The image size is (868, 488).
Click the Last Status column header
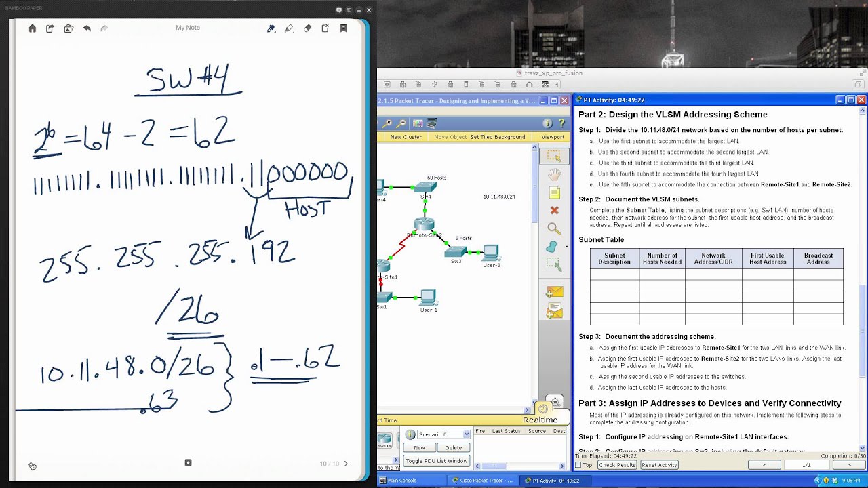coord(507,431)
